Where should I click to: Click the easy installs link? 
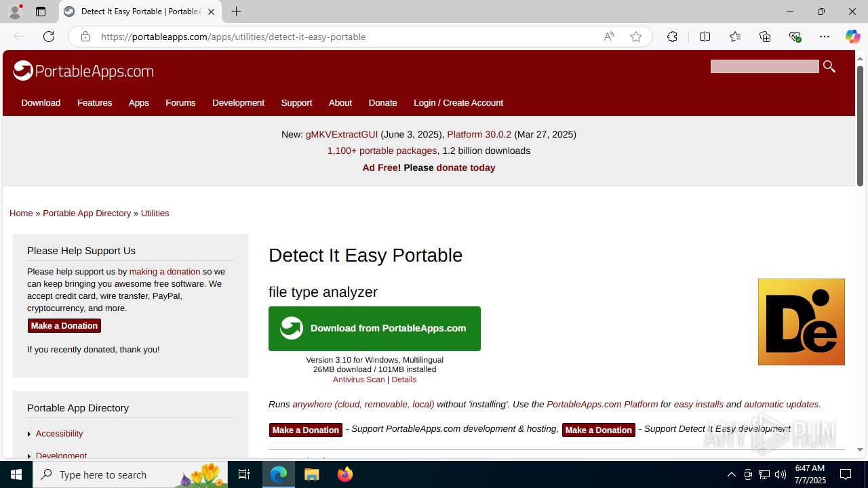tap(698, 404)
